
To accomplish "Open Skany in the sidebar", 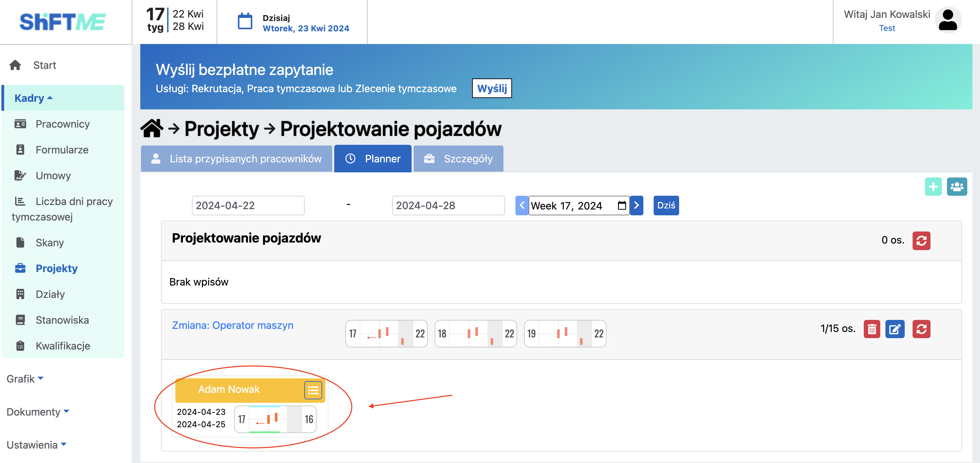I will pos(50,243).
